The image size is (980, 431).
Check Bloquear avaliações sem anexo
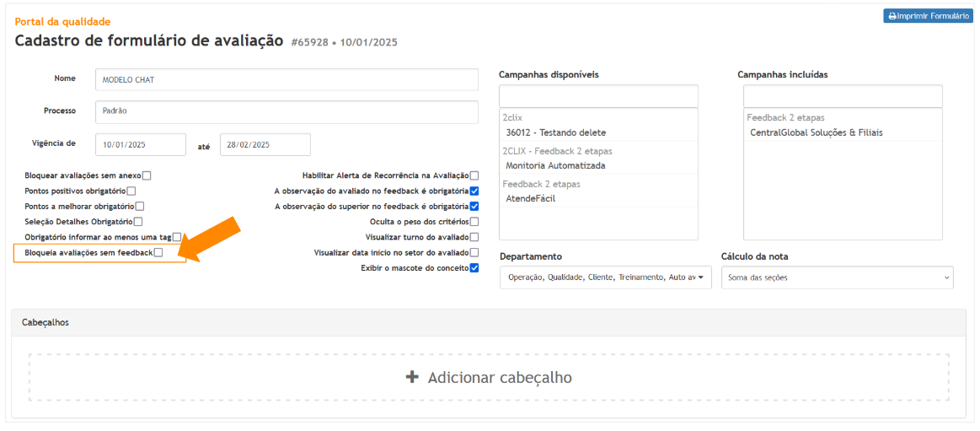tap(147, 175)
